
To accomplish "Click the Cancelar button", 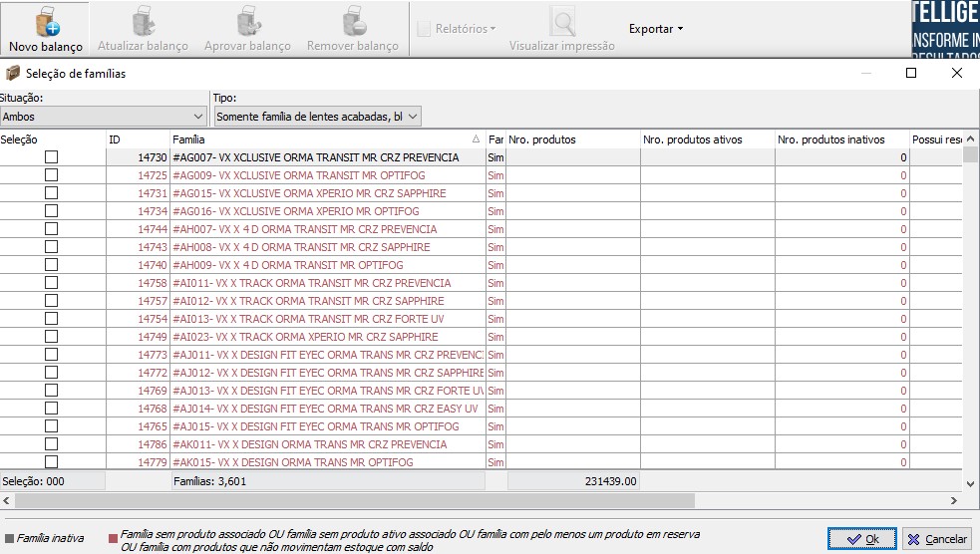I will click(937, 539).
